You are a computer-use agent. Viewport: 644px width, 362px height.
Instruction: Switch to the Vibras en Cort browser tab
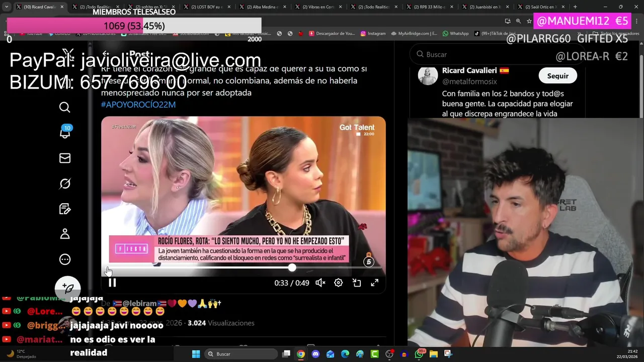pos(318,7)
